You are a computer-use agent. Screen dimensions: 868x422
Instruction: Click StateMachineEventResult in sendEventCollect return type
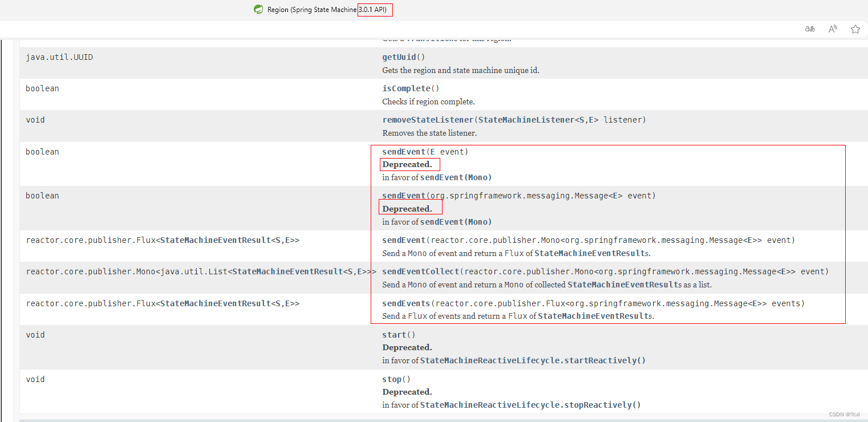[x=287, y=271]
